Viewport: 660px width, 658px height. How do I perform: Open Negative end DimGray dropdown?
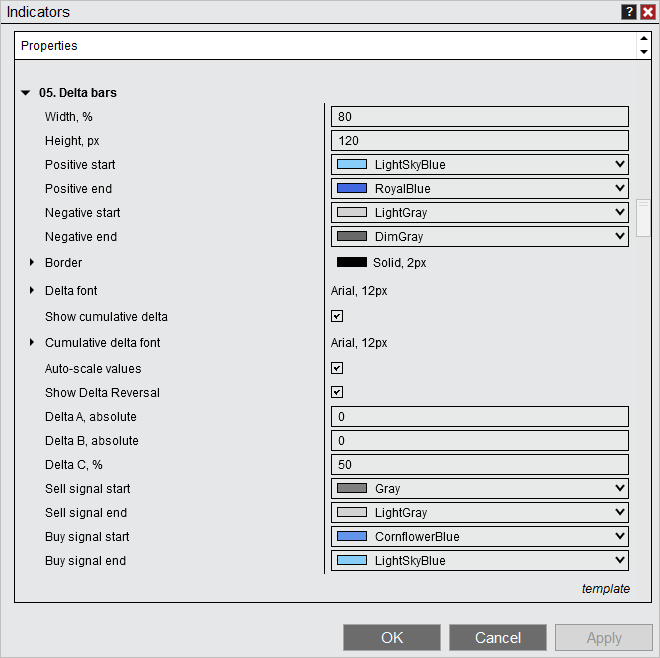[x=479, y=237]
